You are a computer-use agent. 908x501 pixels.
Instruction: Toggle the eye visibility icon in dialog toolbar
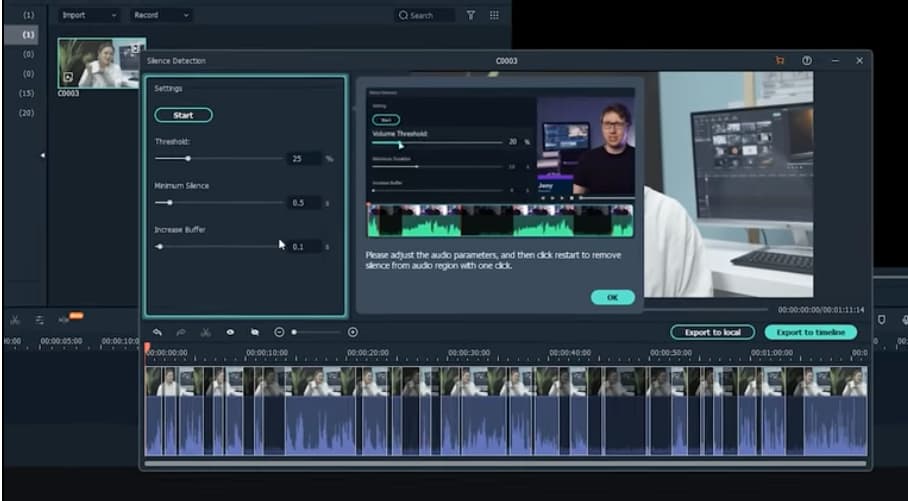[230, 332]
